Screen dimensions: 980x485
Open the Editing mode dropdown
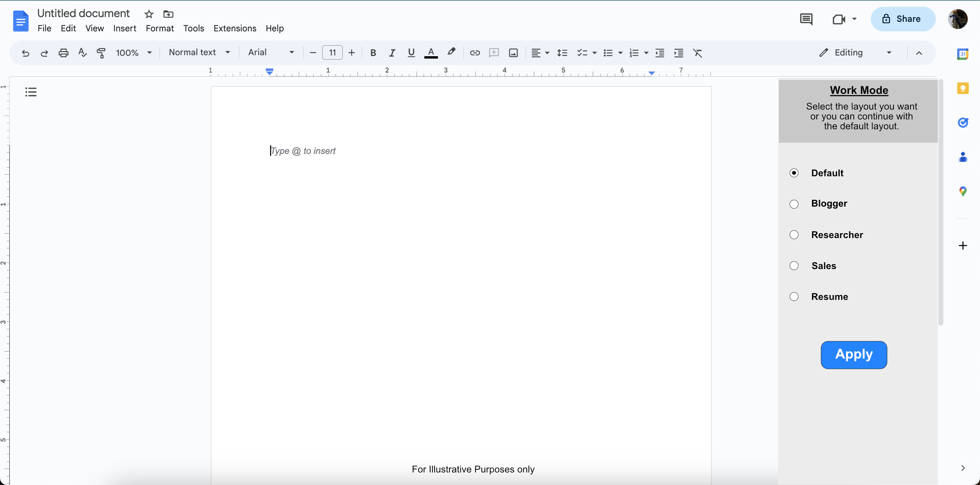point(855,53)
